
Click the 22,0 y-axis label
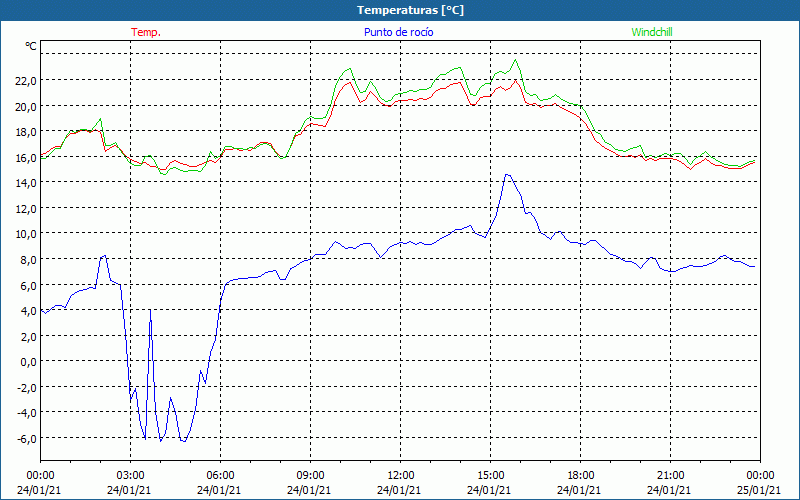pyautogui.click(x=27, y=81)
